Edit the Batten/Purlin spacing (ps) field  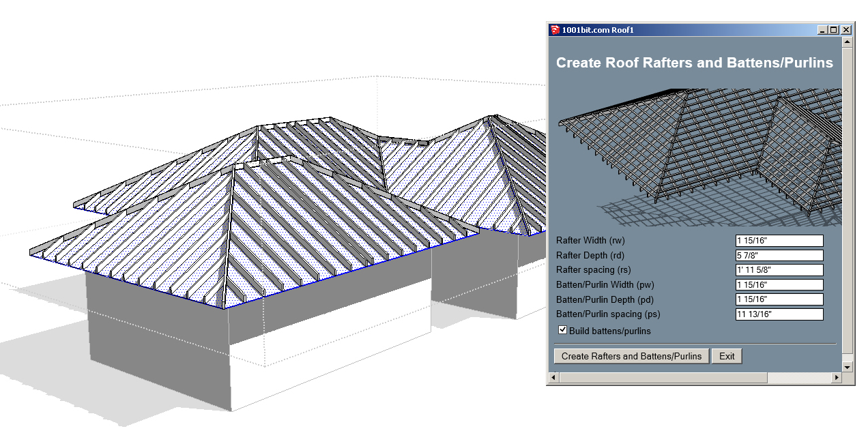(779, 314)
